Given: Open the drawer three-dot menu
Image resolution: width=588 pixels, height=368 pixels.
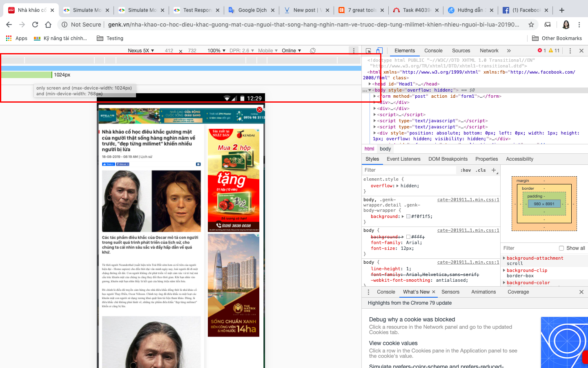Looking at the screenshot, I should click(x=368, y=292).
